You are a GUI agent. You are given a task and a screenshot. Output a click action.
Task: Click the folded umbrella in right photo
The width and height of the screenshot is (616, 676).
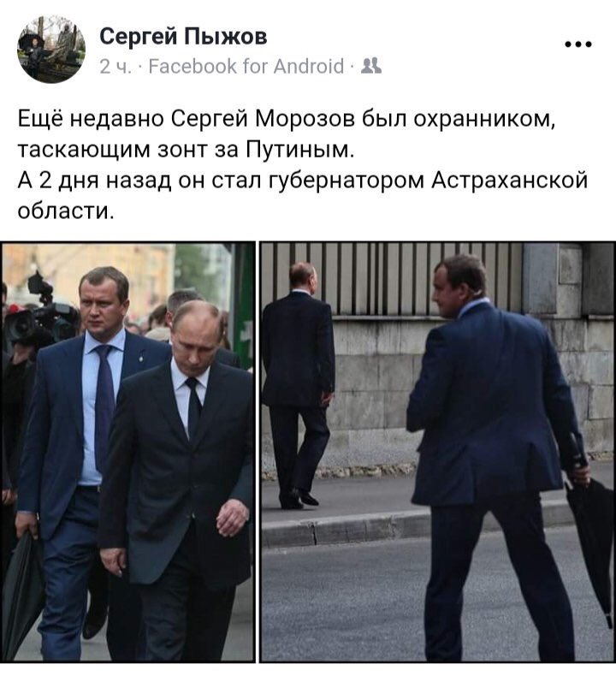[x=591, y=541]
